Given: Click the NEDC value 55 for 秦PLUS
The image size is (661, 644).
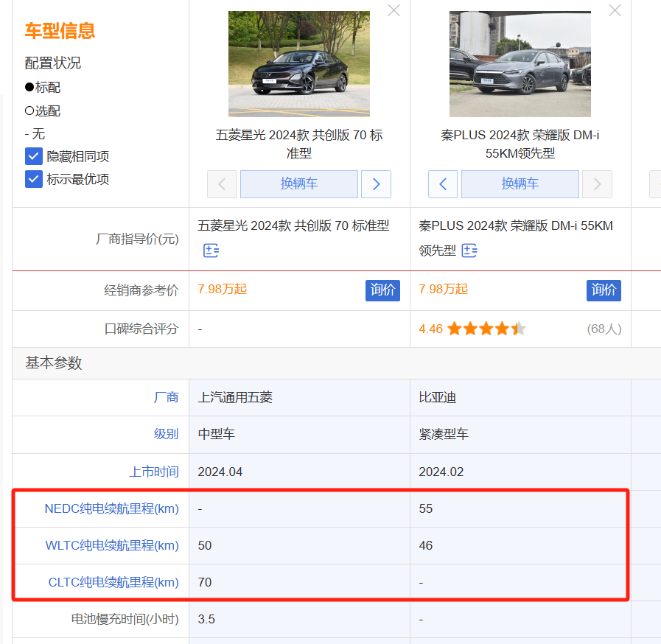Looking at the screenshot, I should (x=425, y=508).
